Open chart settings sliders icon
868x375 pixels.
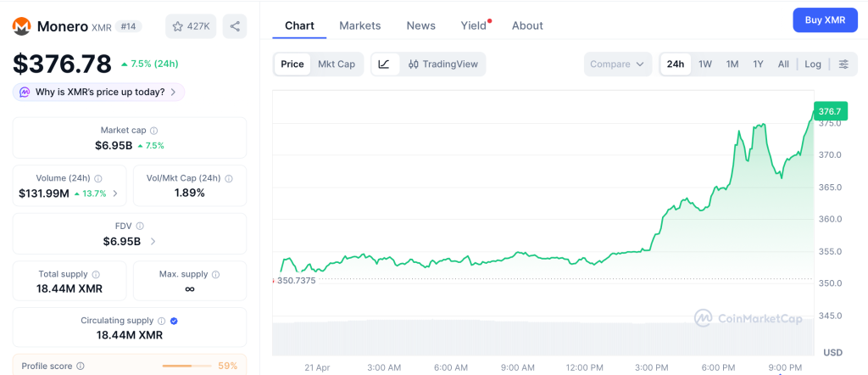pos(843,64)
